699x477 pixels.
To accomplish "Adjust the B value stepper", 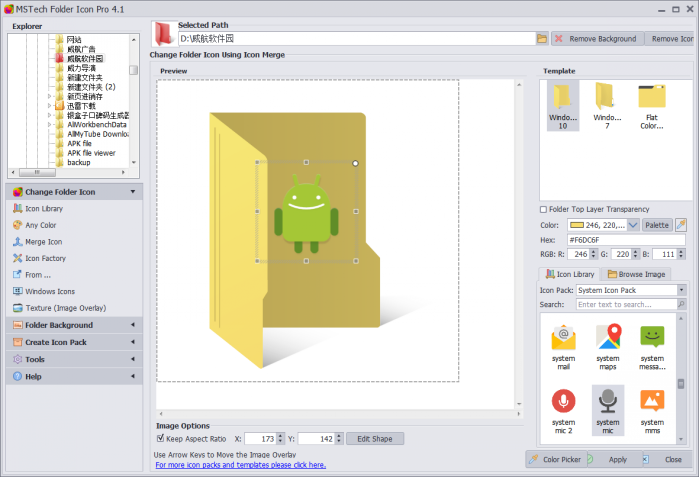I will click(681, 254).
